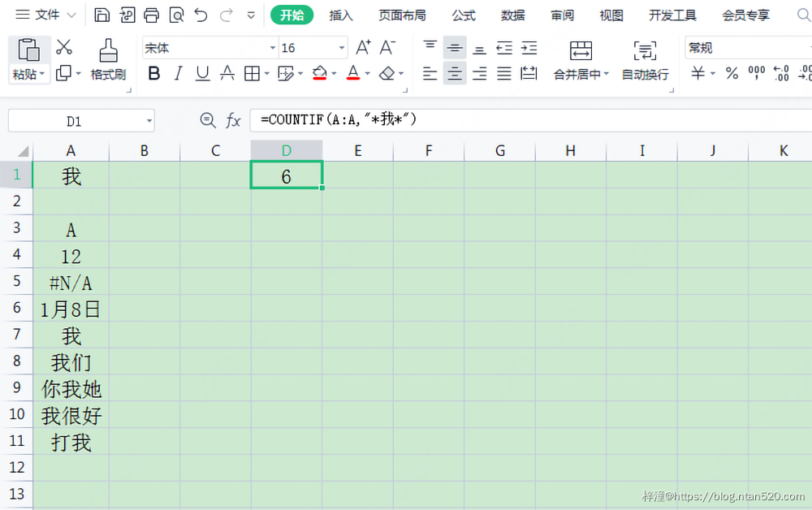
Task: Toggle Underline formatting
Action: coord(202,74)
